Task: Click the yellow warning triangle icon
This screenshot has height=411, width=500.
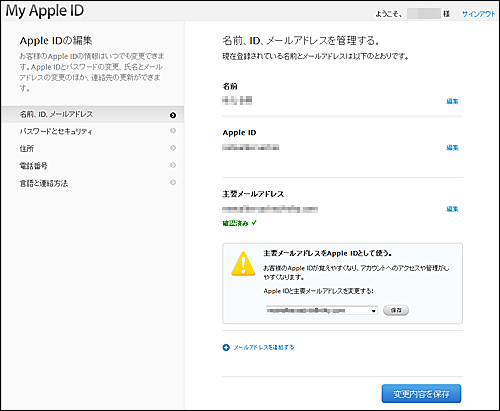Action: [x=243, y=263]
